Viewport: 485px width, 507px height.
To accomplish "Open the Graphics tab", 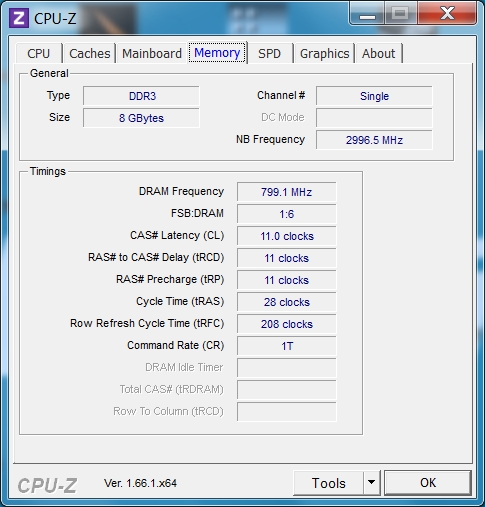I will (324, 53).
